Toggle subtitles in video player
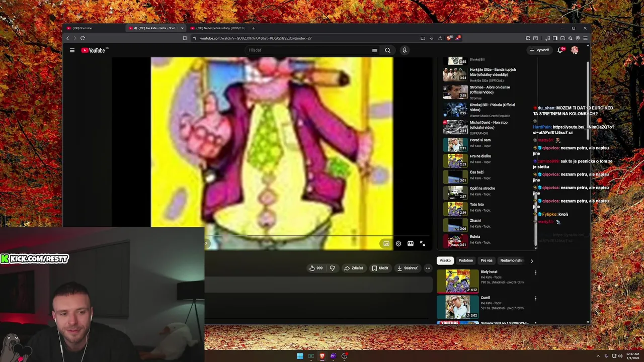 pos(386,244)
